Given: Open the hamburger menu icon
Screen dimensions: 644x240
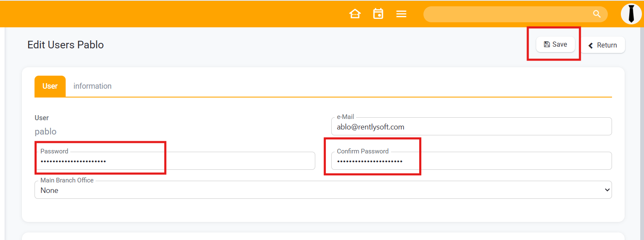Looking at the screenshot, I should (x=401, y=14).
